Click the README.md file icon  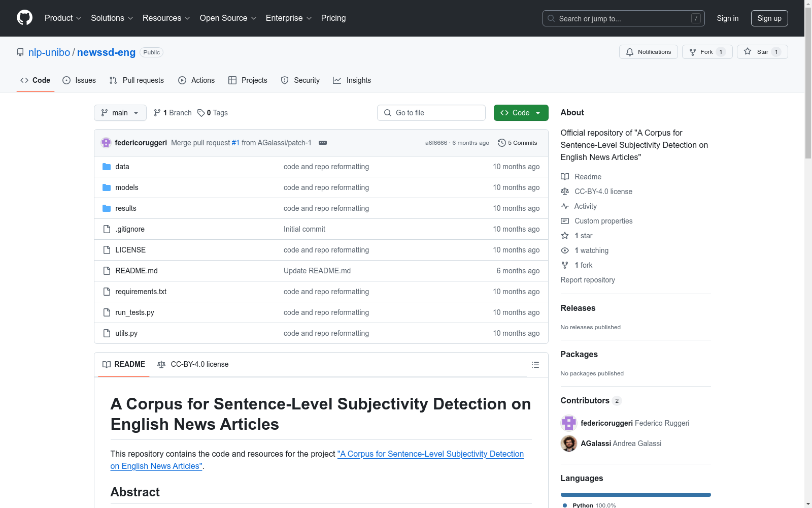pos(107,271)
